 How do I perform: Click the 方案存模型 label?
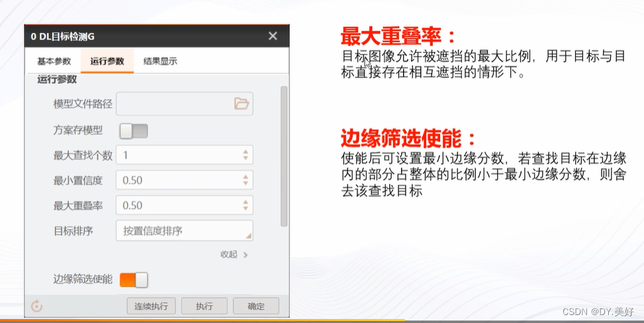tap(77, 130)
